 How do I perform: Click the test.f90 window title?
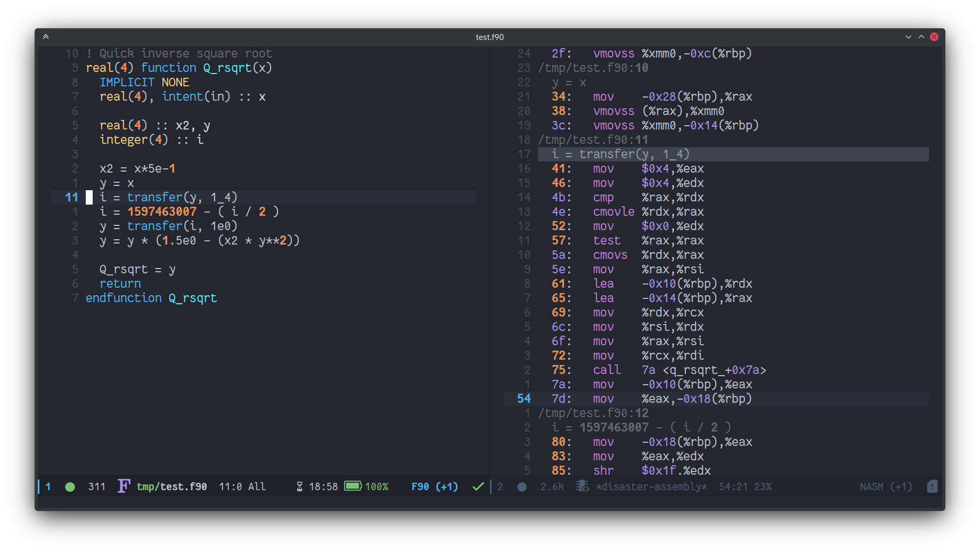point(489,37)
